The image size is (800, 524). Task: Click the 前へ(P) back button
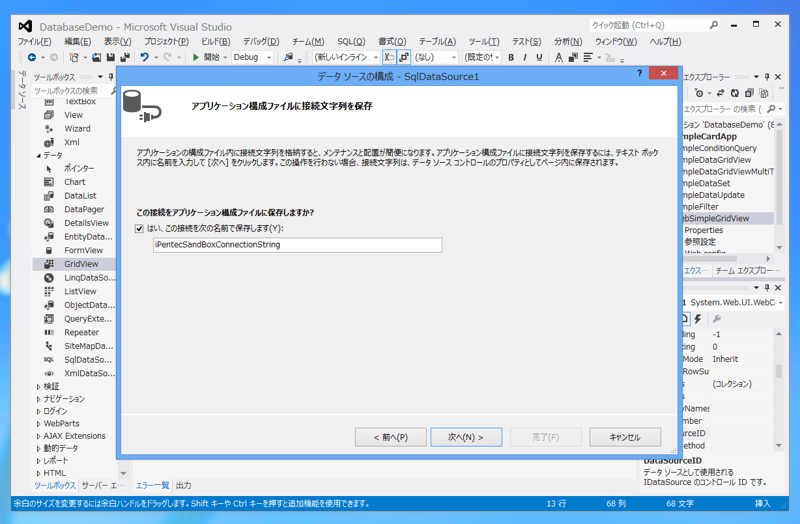pyautogui.click(x=391, y=437)
